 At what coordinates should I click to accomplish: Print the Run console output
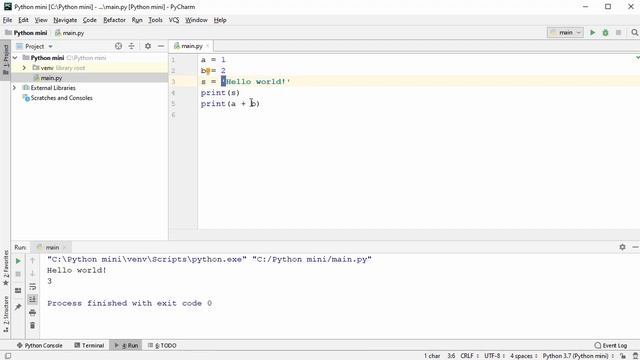point(33,313)
